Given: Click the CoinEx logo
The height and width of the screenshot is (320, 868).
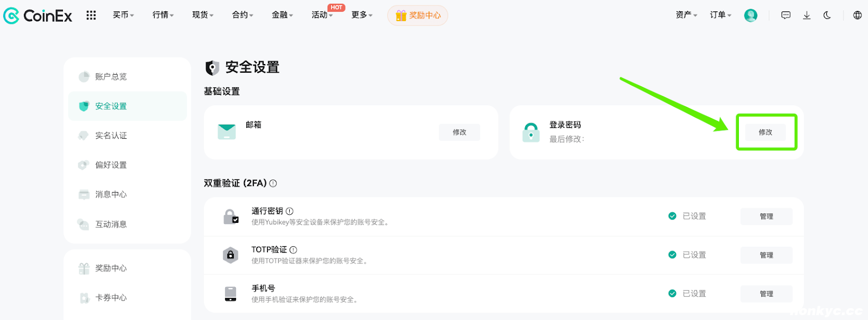Looking at the screenshot, I should [37, 16].
